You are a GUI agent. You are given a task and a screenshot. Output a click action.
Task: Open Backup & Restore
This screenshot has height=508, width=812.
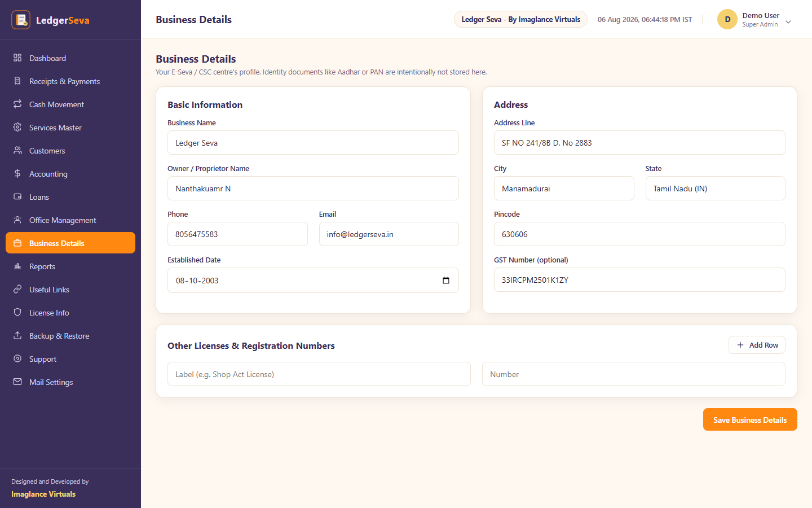tap(70, 336)
